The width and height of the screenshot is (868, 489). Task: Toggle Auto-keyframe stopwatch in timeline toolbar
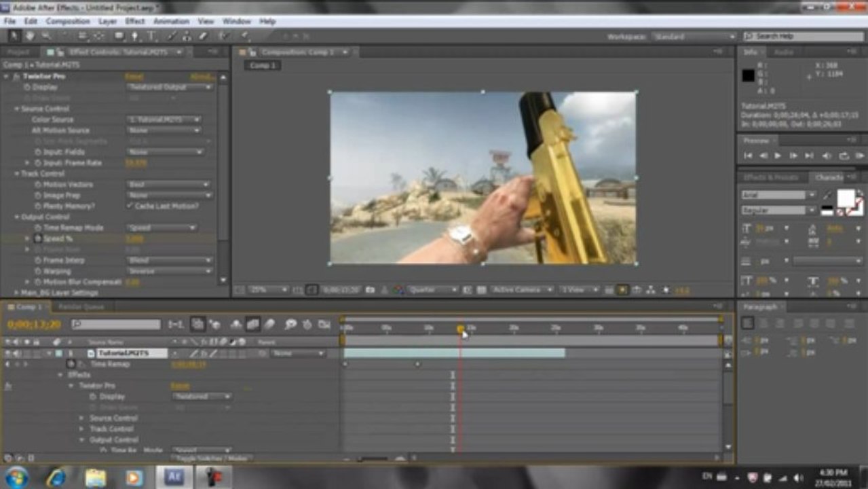(307, 325)
